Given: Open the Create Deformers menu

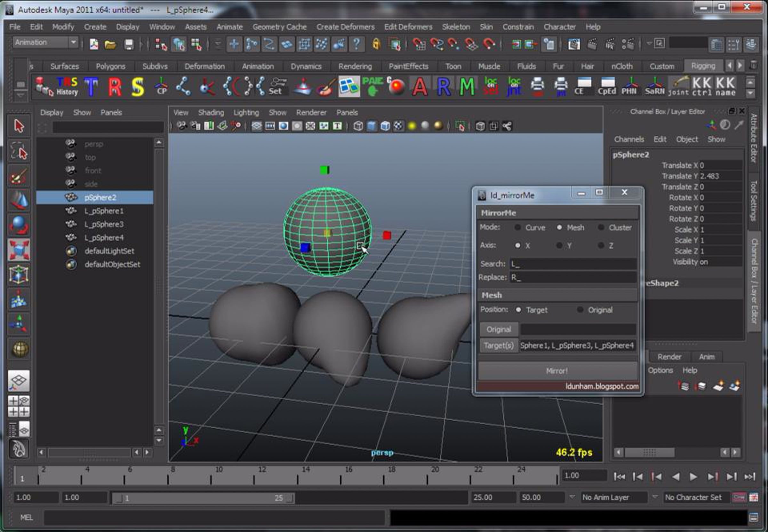Looking at the screenshot, I should [345, 27].
